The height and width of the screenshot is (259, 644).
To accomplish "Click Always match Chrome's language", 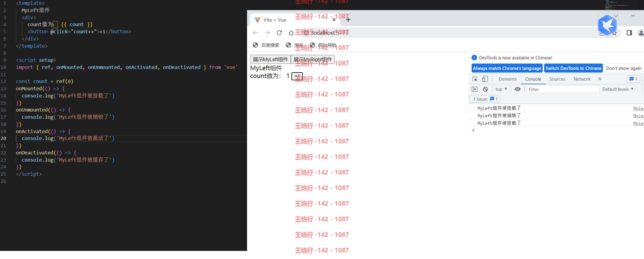I will click(507, 68).
